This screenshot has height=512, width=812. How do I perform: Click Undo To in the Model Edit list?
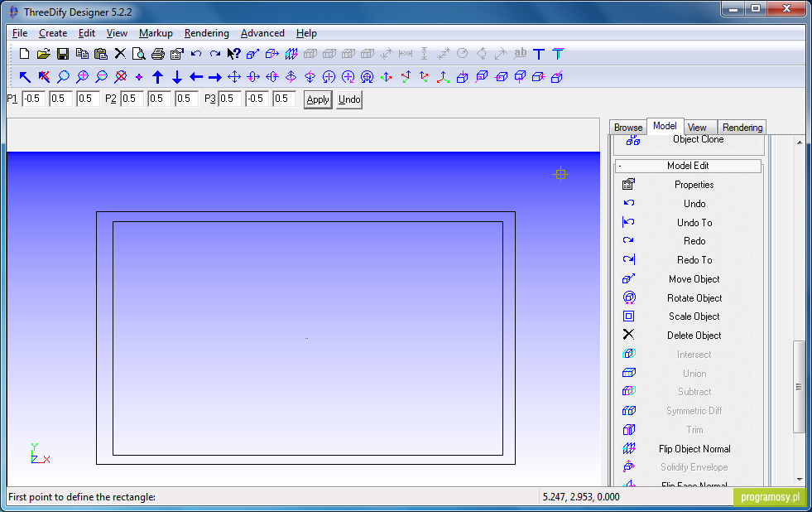(x=694, y=222)
